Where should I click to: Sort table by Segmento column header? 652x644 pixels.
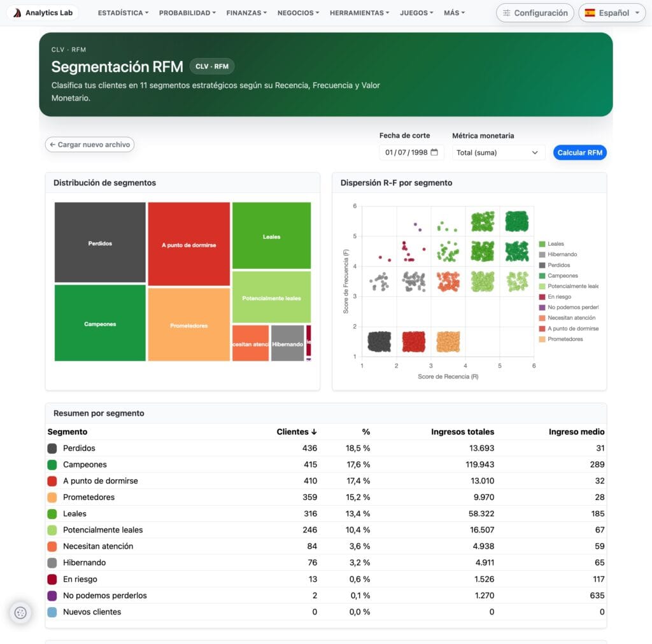[x=67, y=432]
